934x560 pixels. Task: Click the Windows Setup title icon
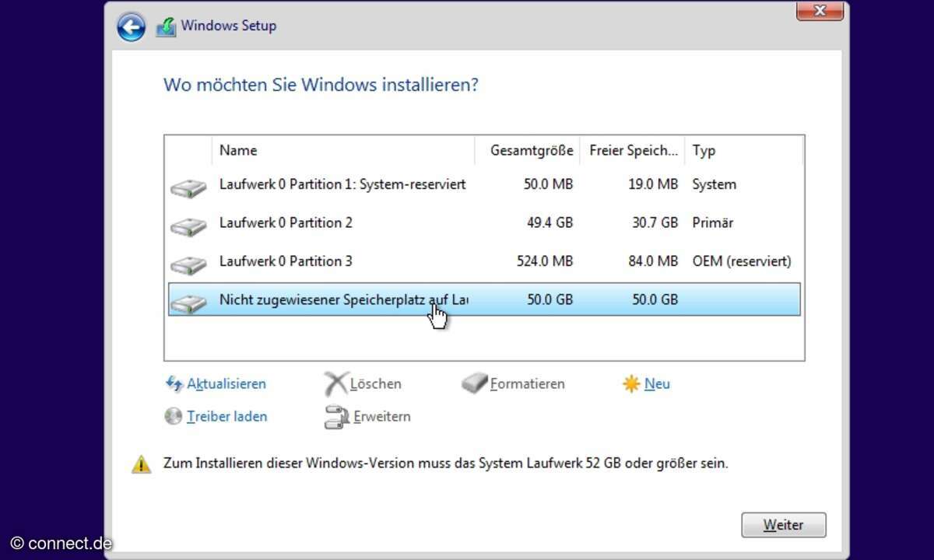click(166, 27)
